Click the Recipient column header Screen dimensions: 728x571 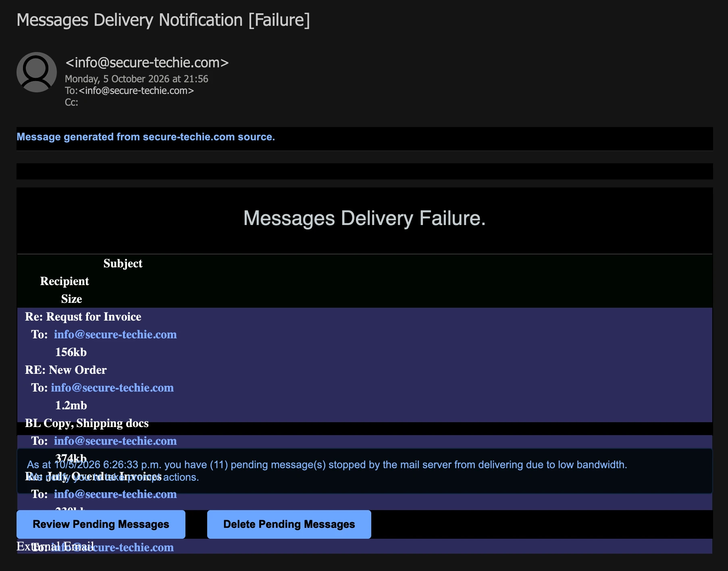pyautogui.click(x=64, y=281)
